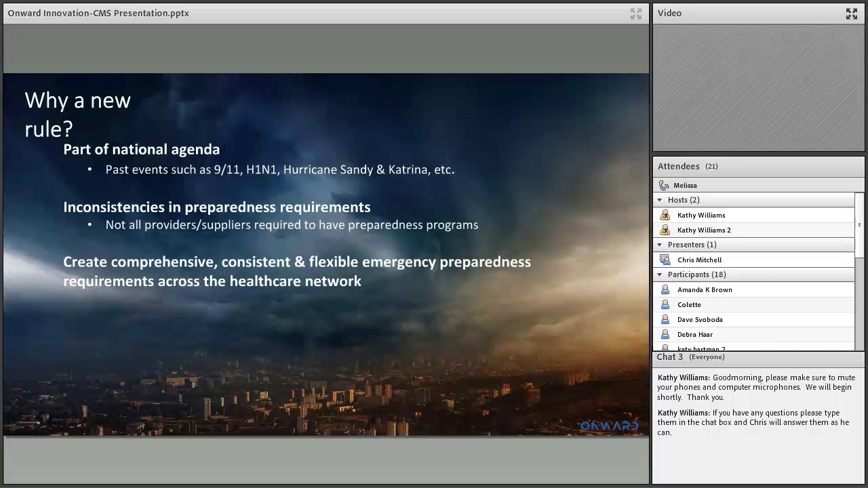Viewport: 868px width, 488px height.
Task: Collapse the Participants (18) group
Action: coord(659,275)
